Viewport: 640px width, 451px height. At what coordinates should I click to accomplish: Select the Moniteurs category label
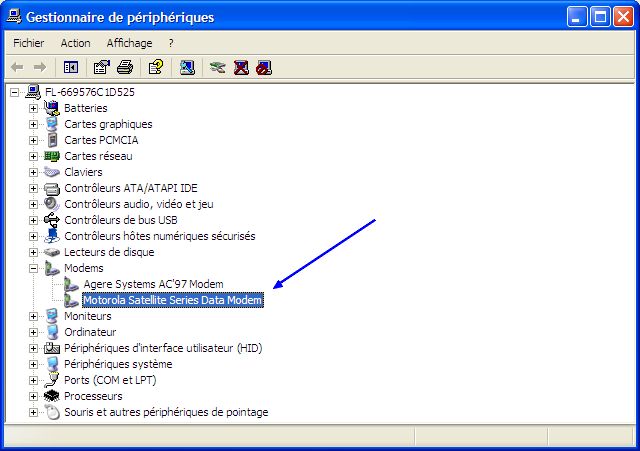[88, 316]
